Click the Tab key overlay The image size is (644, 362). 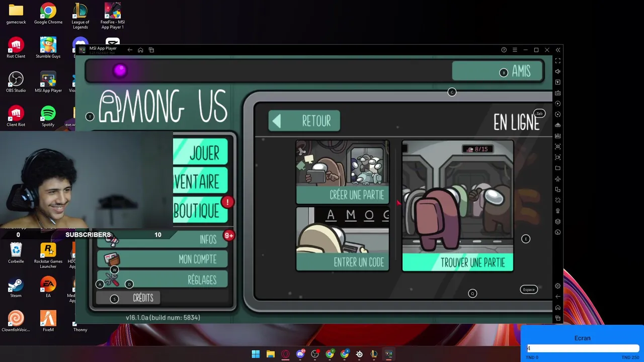coord(539,114)
